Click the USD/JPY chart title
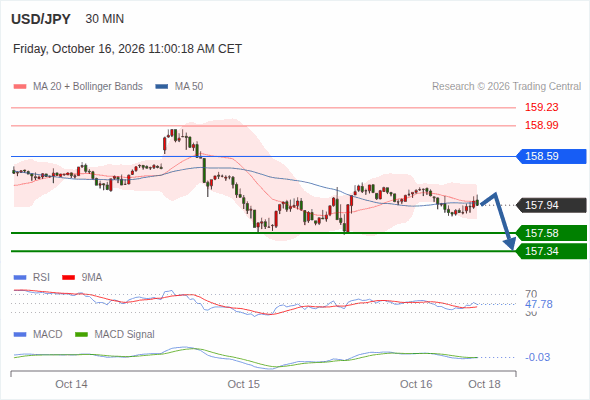 click(41, 19)
